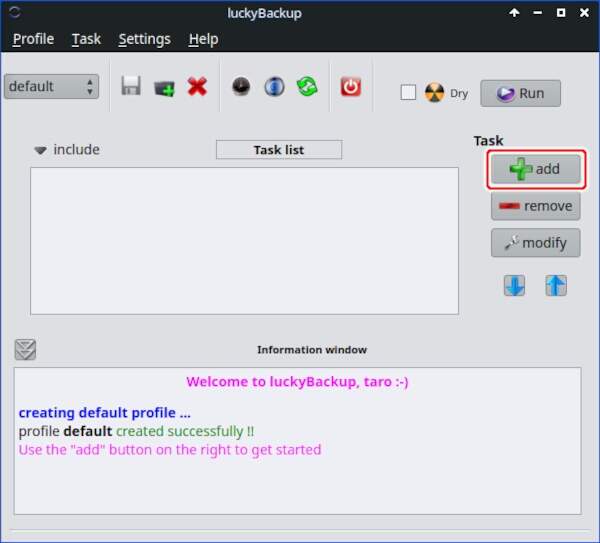Open the schedule clock icon
The image size is (600, 543).
click(241, 87)
